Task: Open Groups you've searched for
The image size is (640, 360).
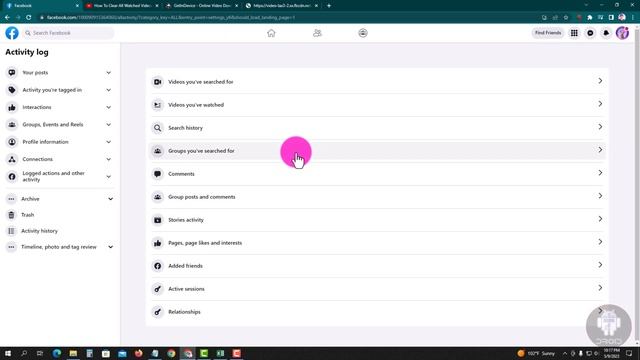Action: point(377,151)
